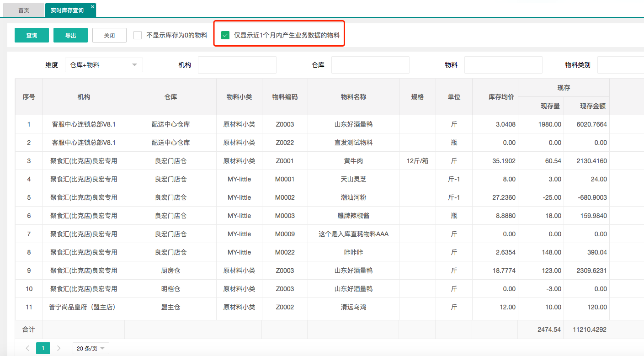
Task: Select page 1 in pagination
Action: [x=43, y=348]
